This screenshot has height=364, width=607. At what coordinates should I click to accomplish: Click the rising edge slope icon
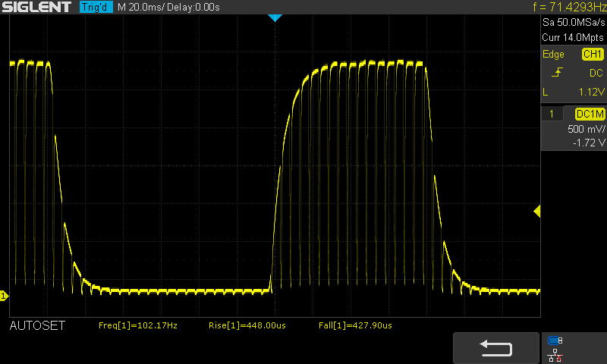tap(557, 73)
